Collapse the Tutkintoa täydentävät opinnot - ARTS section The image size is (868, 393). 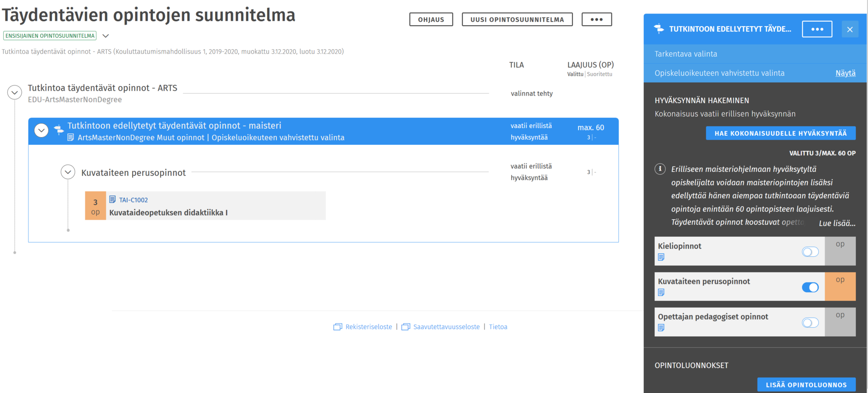[x=15, y=92]
